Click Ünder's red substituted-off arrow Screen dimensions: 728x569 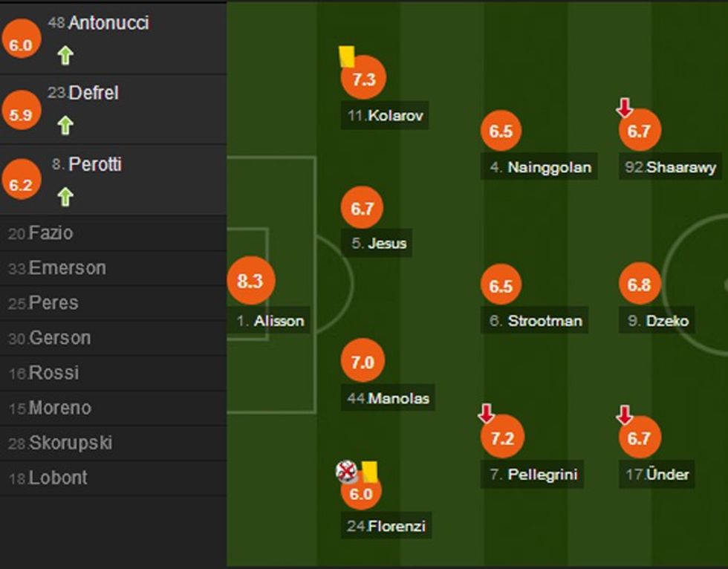pyautogui.click(x=625, y=414)
